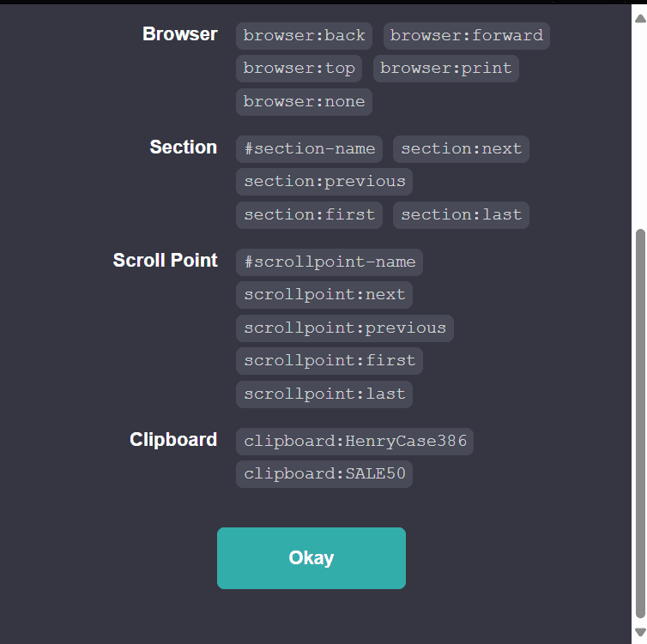The height and width of the screenshot is (644, 647).
Task: Select the browser:none tag
Action: (304, 102)
